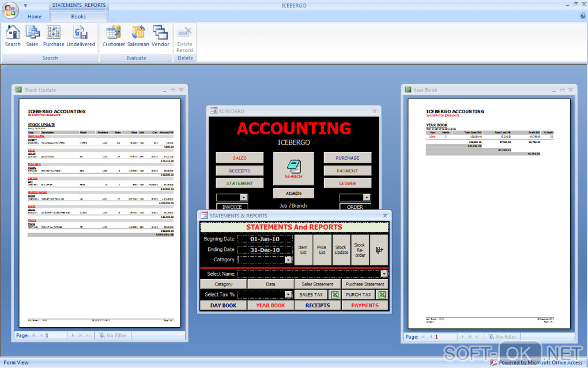The width and height of the screenshot is (588, 368).
Task: Open the YEAR BOOK report
Action: click(x=270, y=305)
